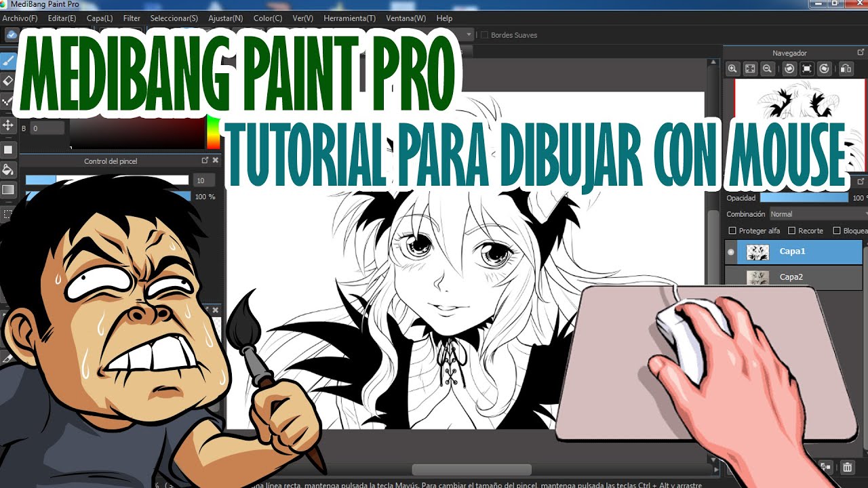Screen dimensions: 868x488
Task: Click the Capa1 layer thumbnail
Action: (x=757, y=252)
